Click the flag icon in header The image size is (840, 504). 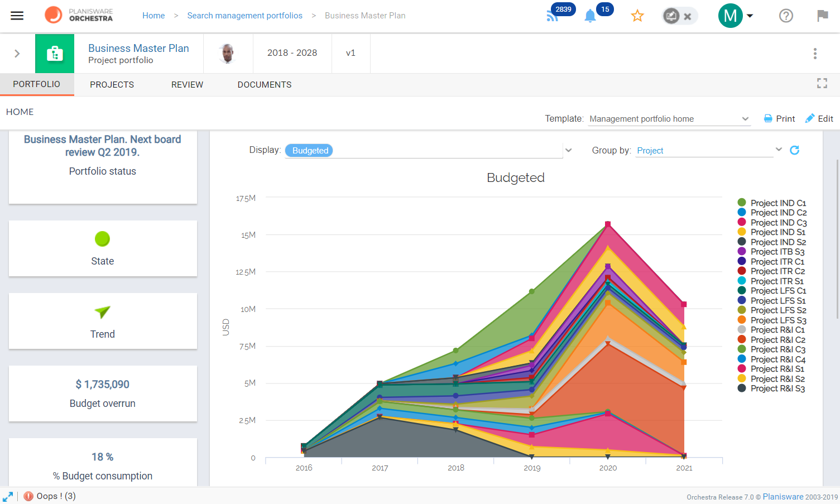pyautogui.click(x=823, y=16)
